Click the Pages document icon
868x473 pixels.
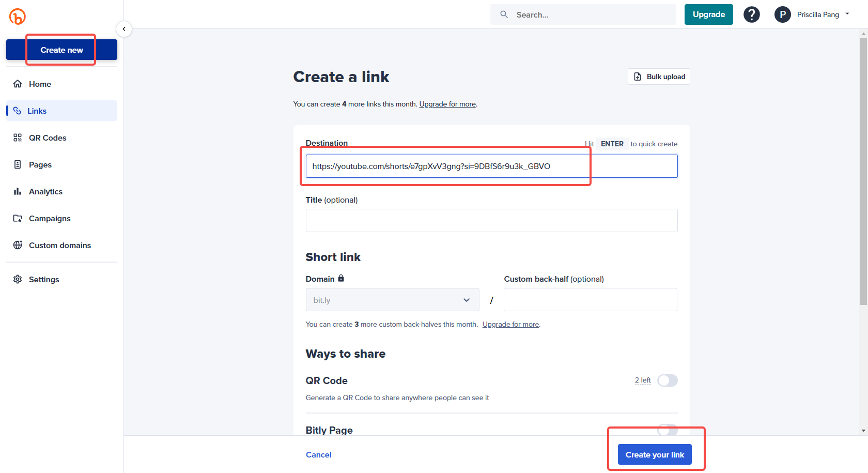(x=18, y=164)
